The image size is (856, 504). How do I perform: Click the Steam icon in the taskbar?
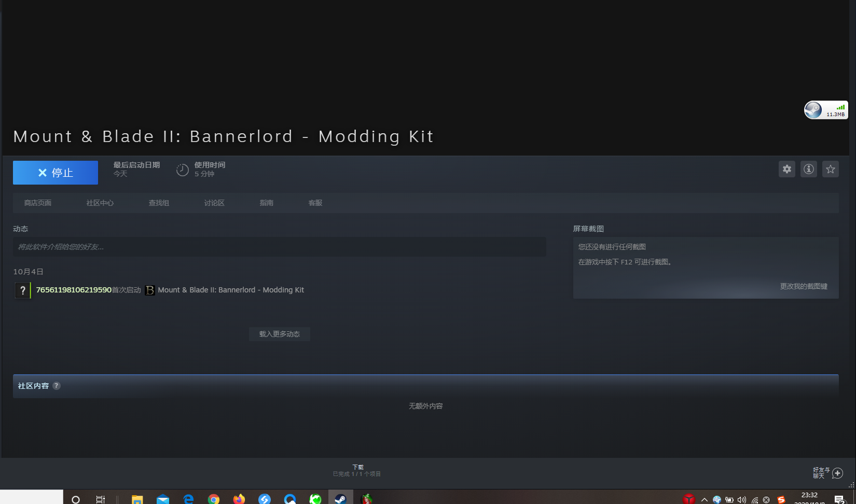pos(340,499)
